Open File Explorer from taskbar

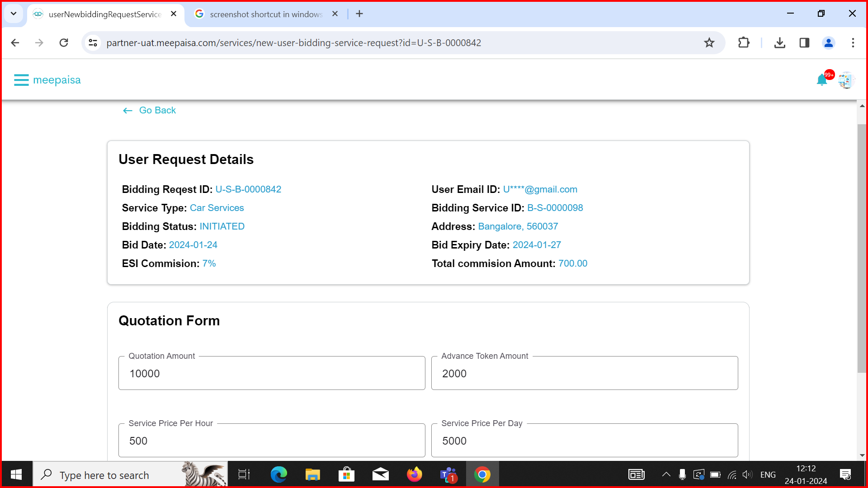[x=312, y=474]
